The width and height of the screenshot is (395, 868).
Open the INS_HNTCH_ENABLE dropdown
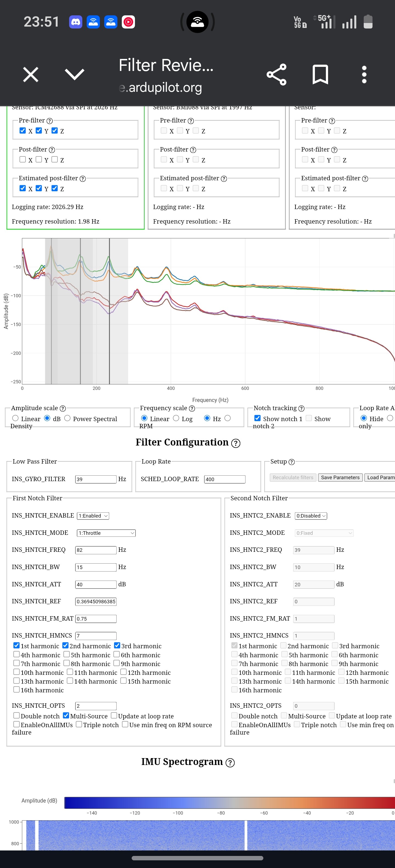[93, 516]
